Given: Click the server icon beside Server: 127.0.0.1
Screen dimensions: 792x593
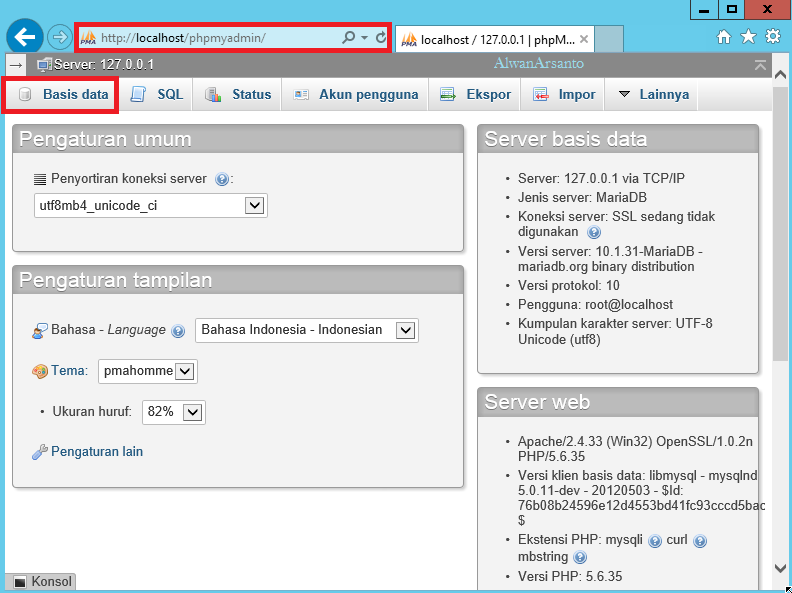Looking at the screenshot, I should pyautogui.click(x=44, y=65).
